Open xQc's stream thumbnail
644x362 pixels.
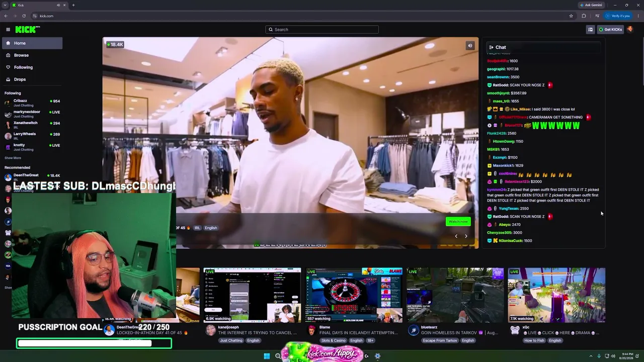[x=556, y=295]
